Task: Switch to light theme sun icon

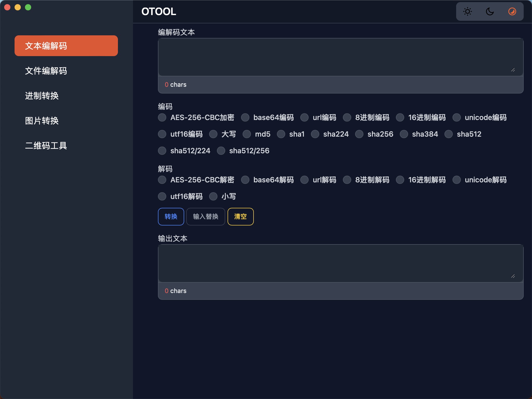Action: 467,12
